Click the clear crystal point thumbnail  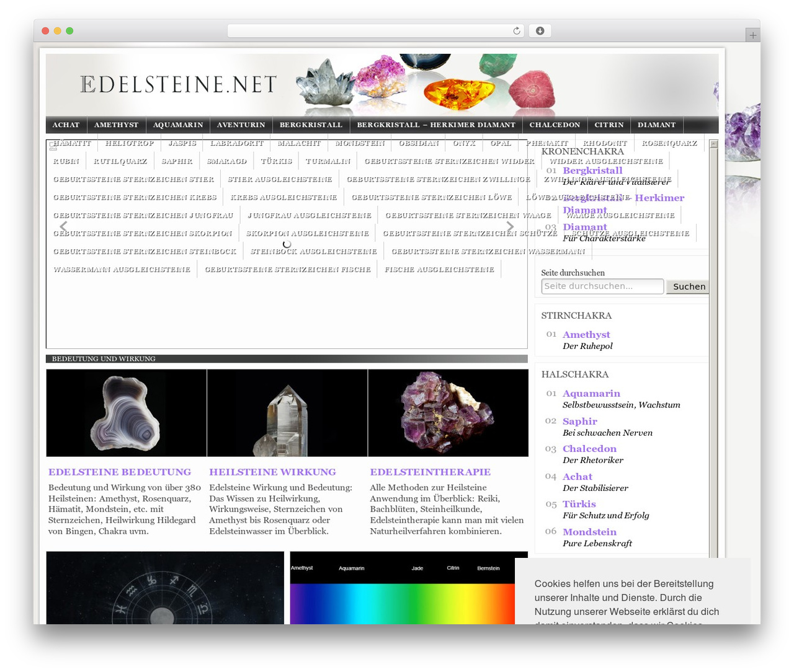[x=287, y=413]
